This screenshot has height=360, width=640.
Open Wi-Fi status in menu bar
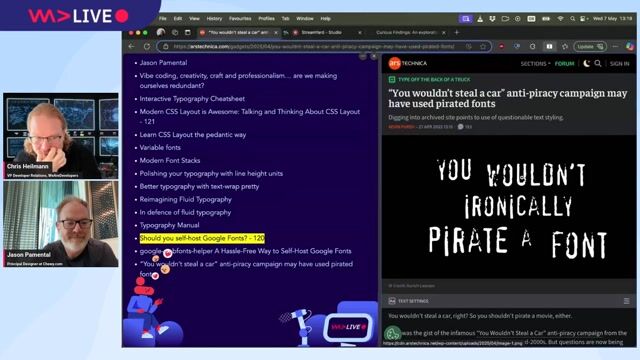(560, 19)
